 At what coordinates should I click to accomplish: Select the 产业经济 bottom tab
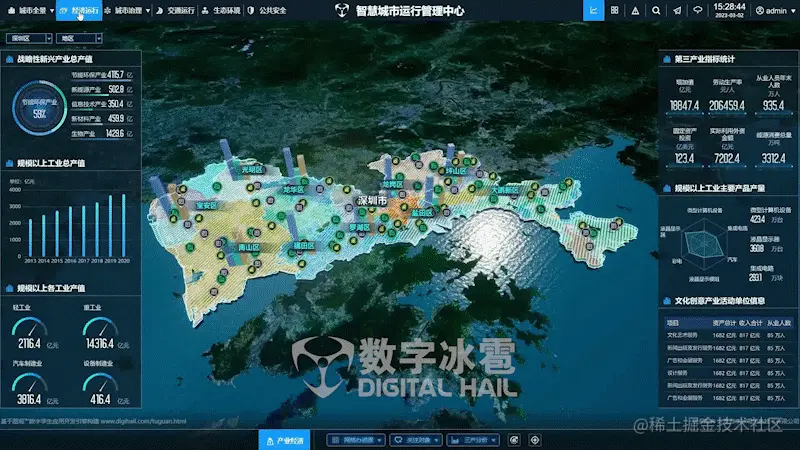click(x=284, y=440)
